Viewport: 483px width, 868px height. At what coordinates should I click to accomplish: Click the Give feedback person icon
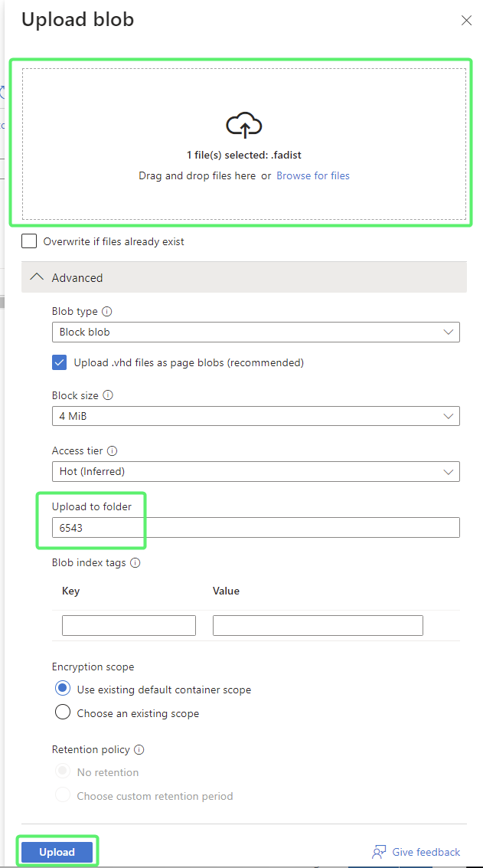(x=379, y=852)
